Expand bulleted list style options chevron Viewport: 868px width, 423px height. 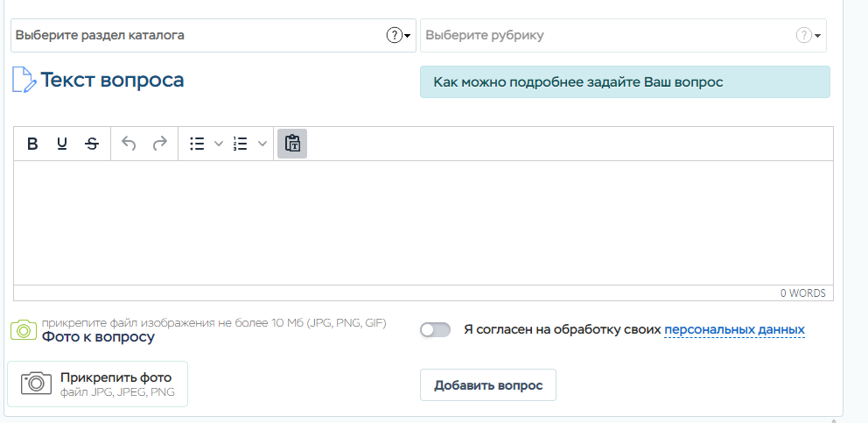(219, 144)
